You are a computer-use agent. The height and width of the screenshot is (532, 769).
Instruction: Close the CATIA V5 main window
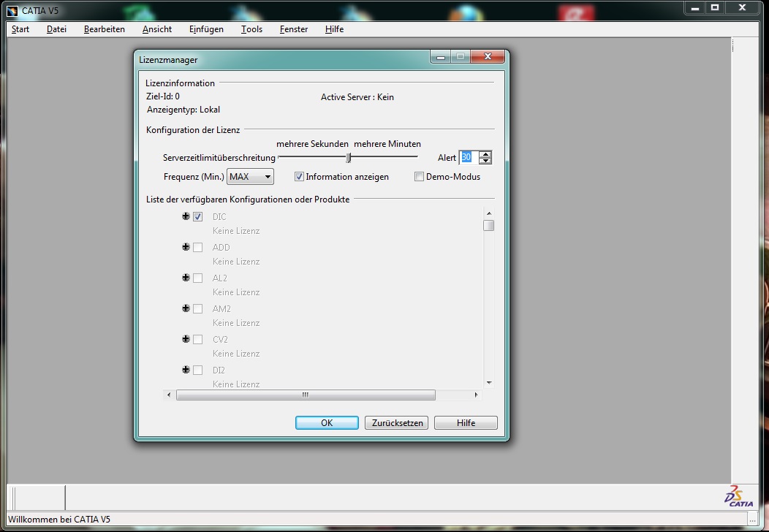[742, 8]
